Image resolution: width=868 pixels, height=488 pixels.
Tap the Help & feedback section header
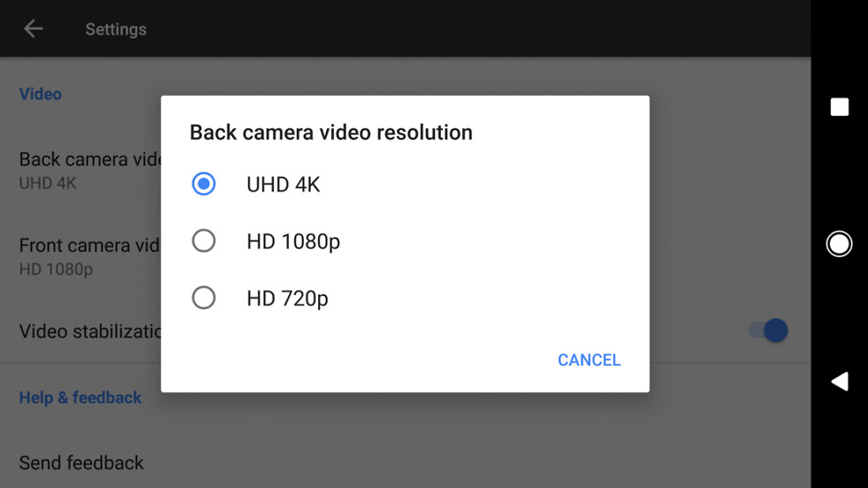tap(81, 398)
